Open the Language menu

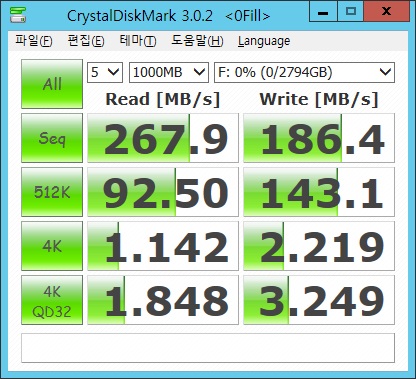coord(264,41)
